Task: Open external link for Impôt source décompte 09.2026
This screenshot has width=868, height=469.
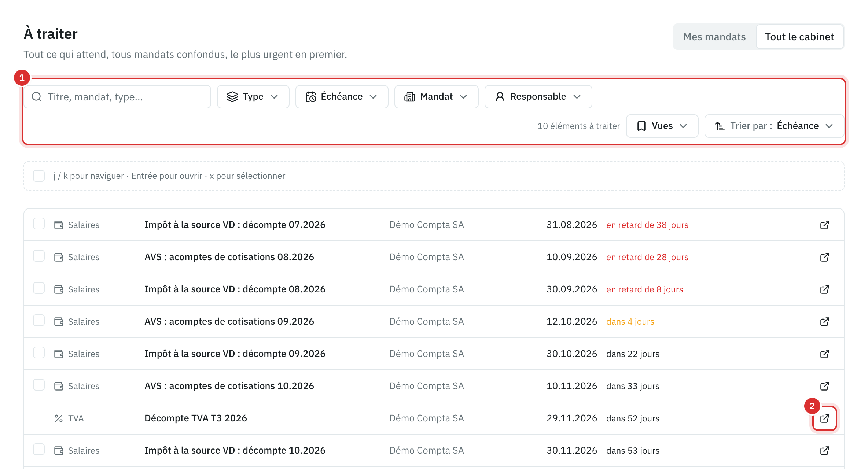Action: (825, 354)
